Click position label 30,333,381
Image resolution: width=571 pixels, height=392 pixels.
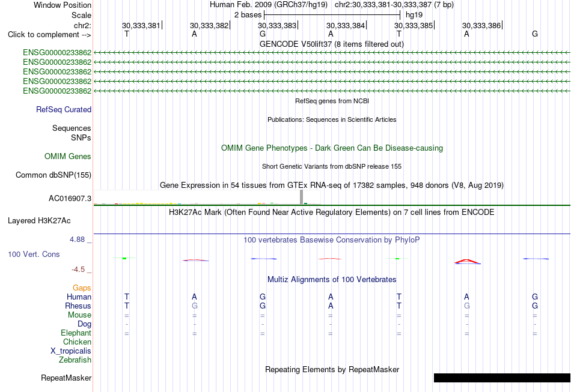point(142,25)
